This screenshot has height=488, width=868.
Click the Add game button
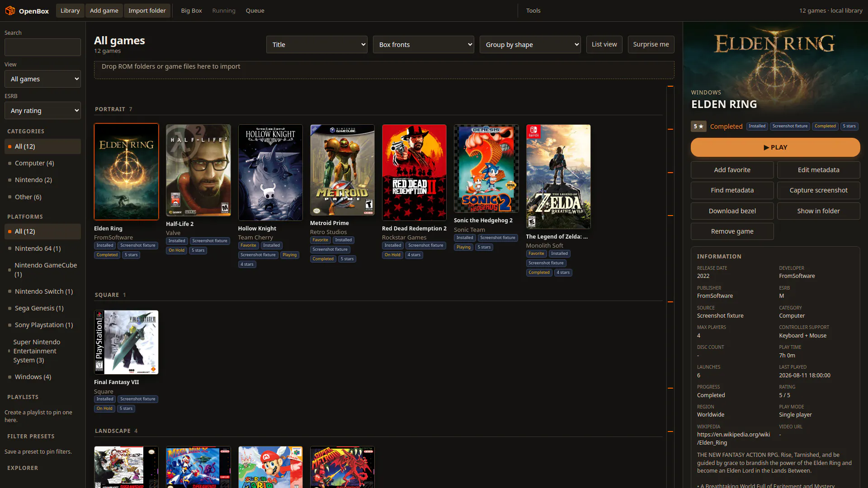104,10
